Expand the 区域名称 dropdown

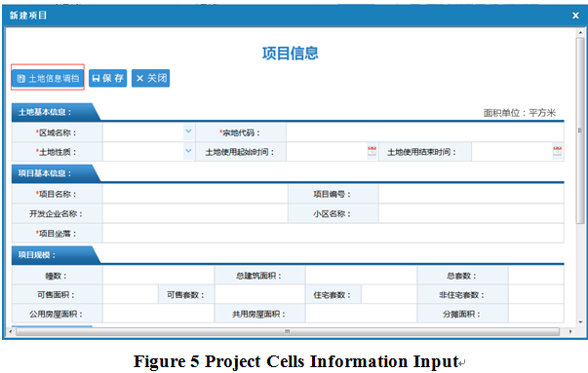coord(188,131)
